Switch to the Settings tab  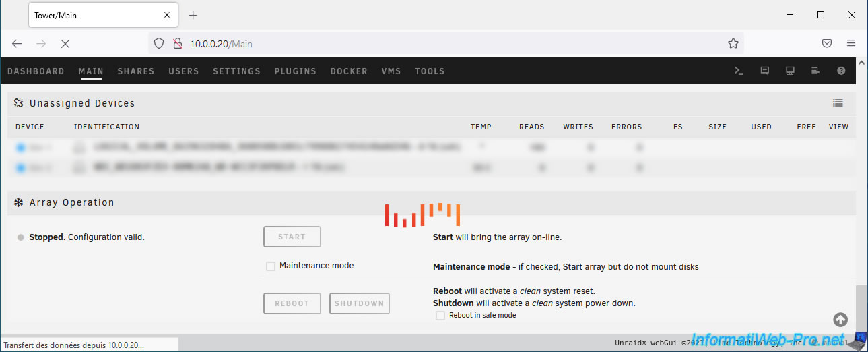tap(236, 71)
